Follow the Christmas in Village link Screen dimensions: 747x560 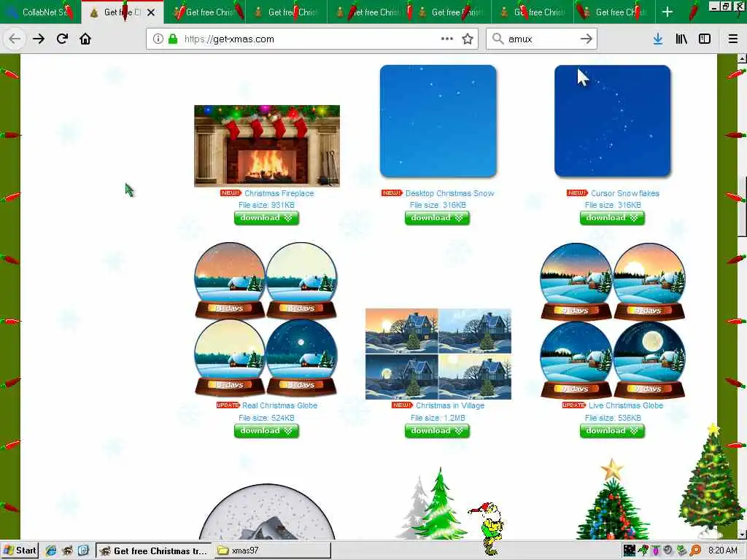click(x=449, y=405)
